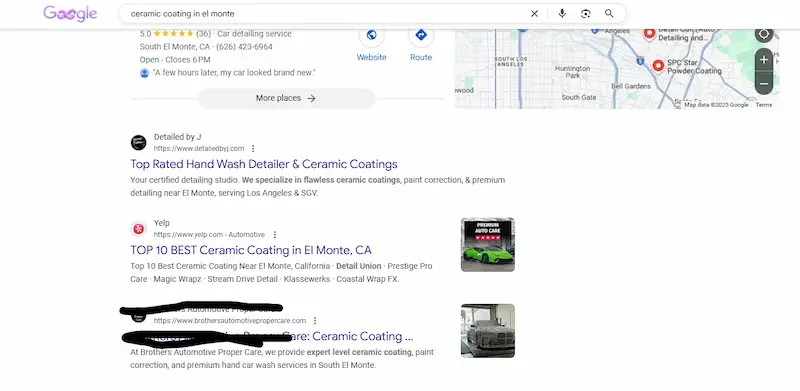
Task: Open options menu next to the Yelp URL
Action: [x=274, y=235]
